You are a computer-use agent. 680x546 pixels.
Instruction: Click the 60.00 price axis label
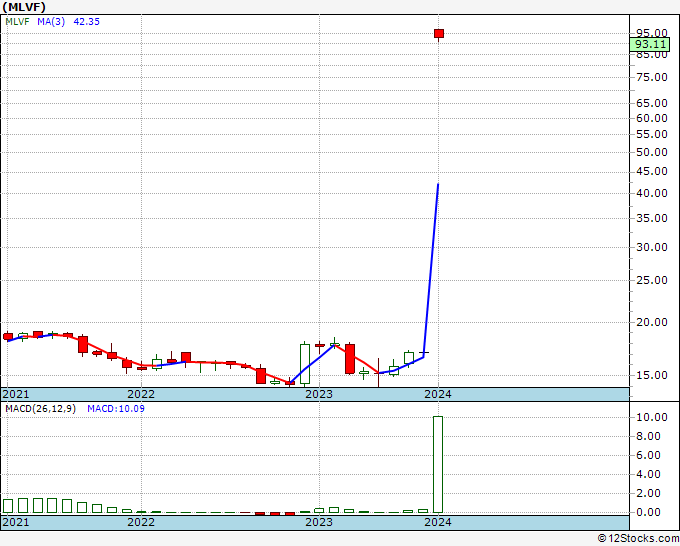coord(652,118)
